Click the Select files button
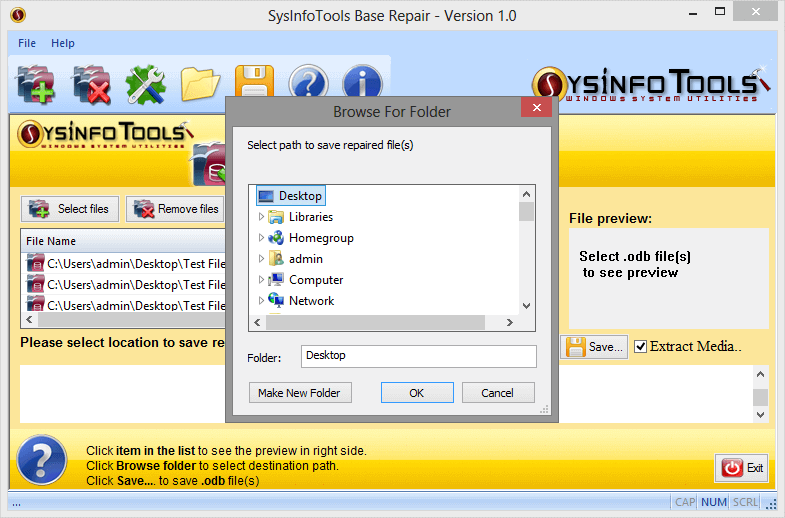The height and width of the screenshot is (518, 785). 70,209
